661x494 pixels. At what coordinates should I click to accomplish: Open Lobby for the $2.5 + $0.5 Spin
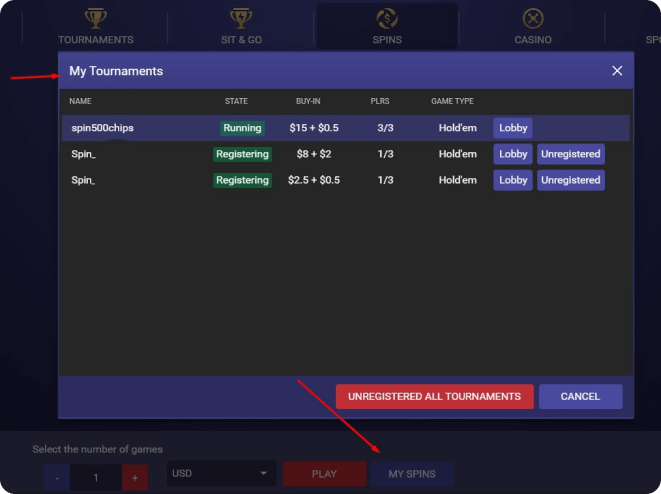point(513,180)
